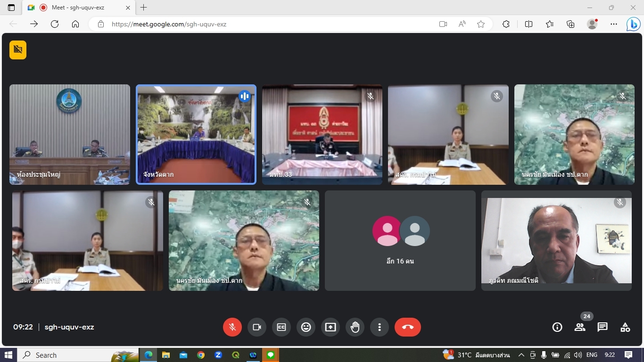Open the Windows Start menu
The width and height of the screenshot is (644, 362).
(x=8, y=355)
